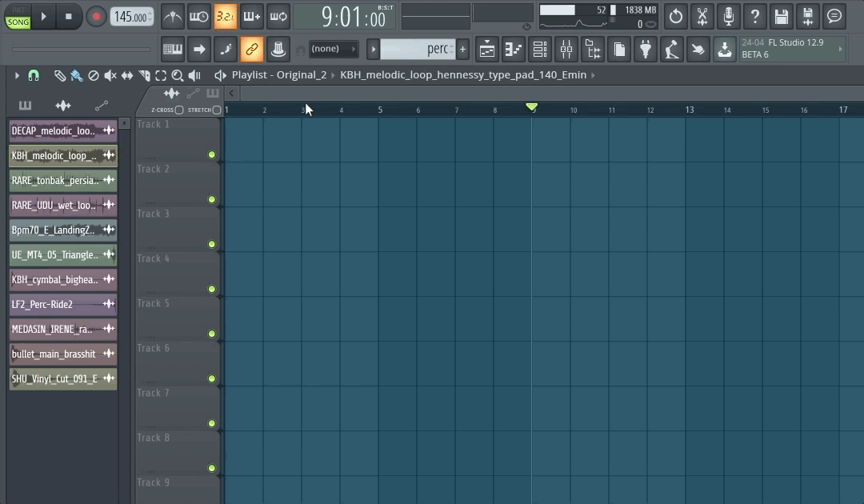
Task: Mute Track 6 via green light
Action: (x=211, y=378)
